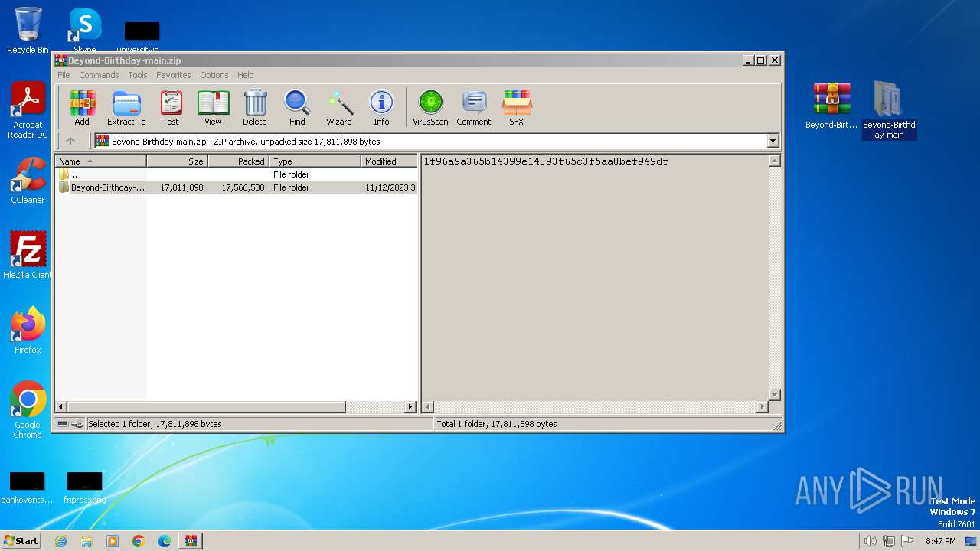Click the volume tray icon
The image size is (980, 551).
coord(870,541)
